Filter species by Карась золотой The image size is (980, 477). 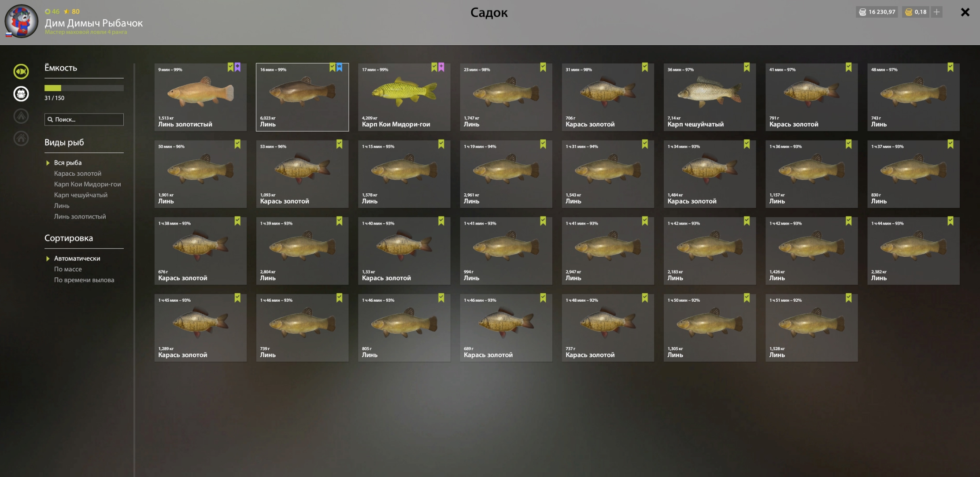[x=78, y=174]
